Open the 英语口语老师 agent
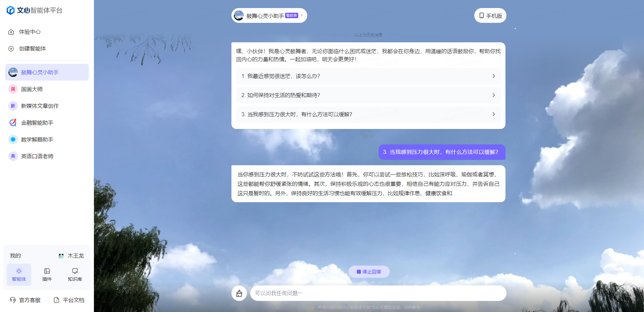This screenshot has height=312, width=644. point(47,156)
